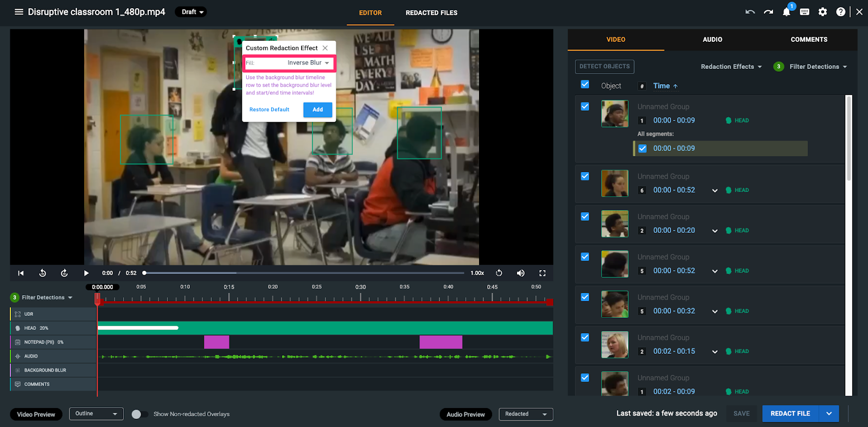
Task: Open keyboard shortcuts icon
Action: (805, 12)
